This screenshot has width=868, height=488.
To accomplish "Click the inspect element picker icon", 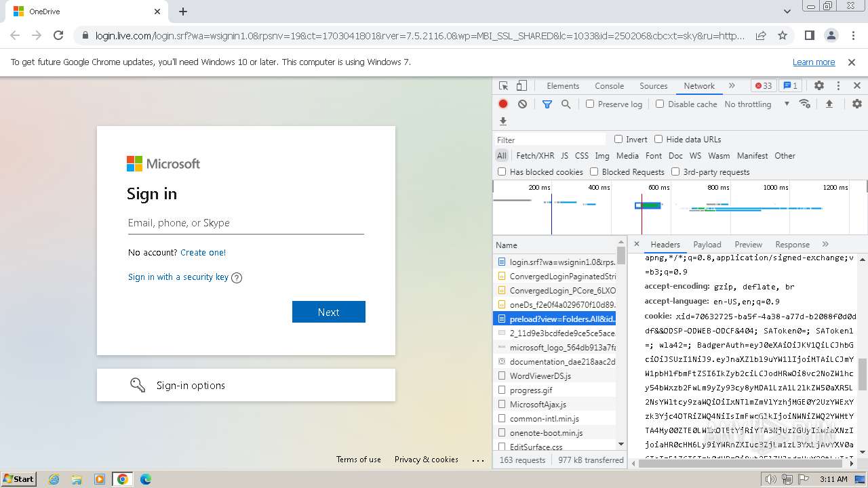I will point(503,86).
